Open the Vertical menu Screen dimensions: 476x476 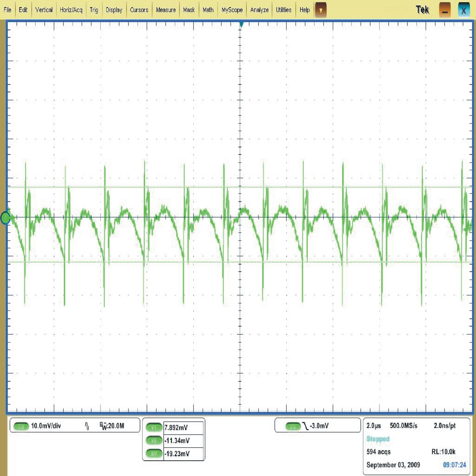(x=44, y=10)
